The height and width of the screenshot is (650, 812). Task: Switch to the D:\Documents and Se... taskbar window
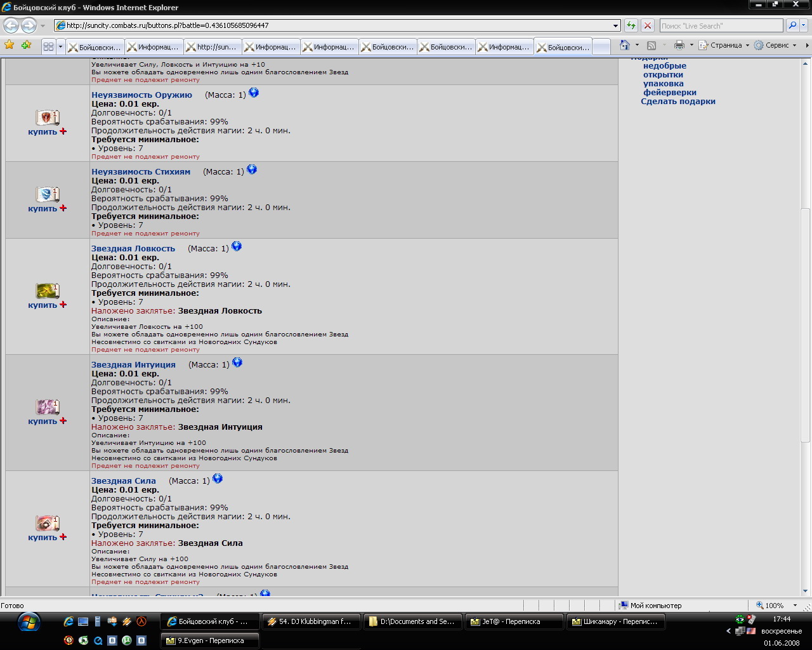pos(412,621)
